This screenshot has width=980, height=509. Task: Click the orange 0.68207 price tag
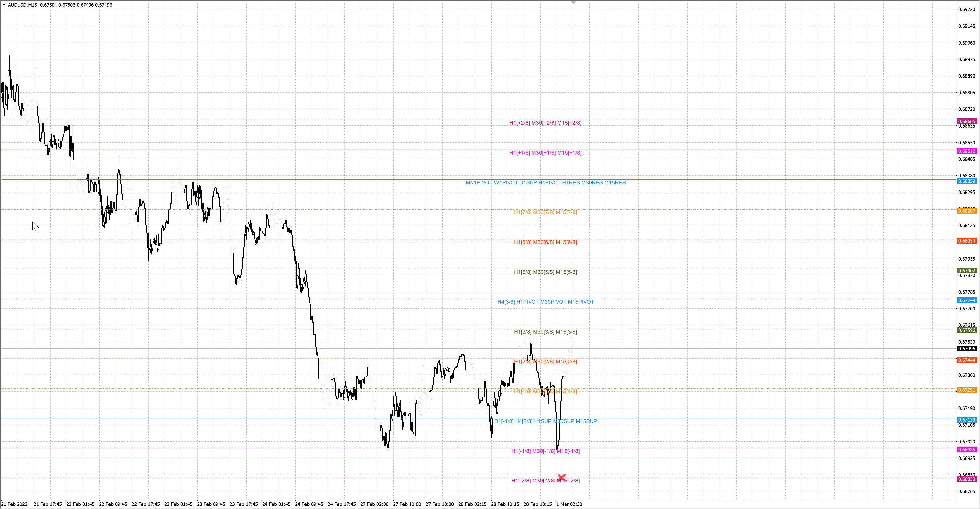[x=966, y=211]
